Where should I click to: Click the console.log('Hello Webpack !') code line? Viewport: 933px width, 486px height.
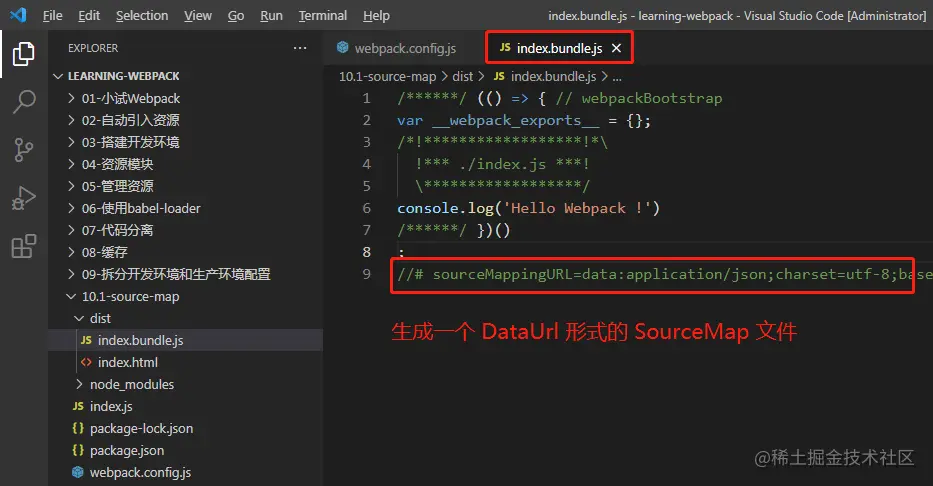point(528,208)
